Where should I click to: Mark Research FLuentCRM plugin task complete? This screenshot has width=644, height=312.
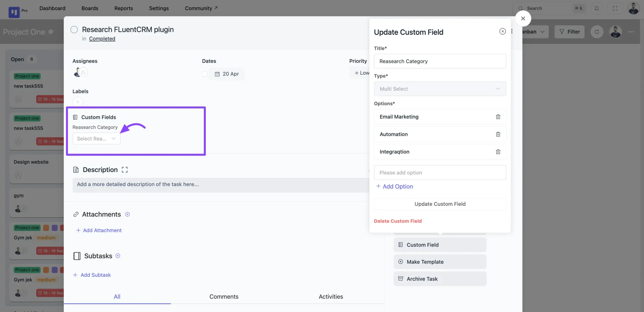tap(74, 29)
